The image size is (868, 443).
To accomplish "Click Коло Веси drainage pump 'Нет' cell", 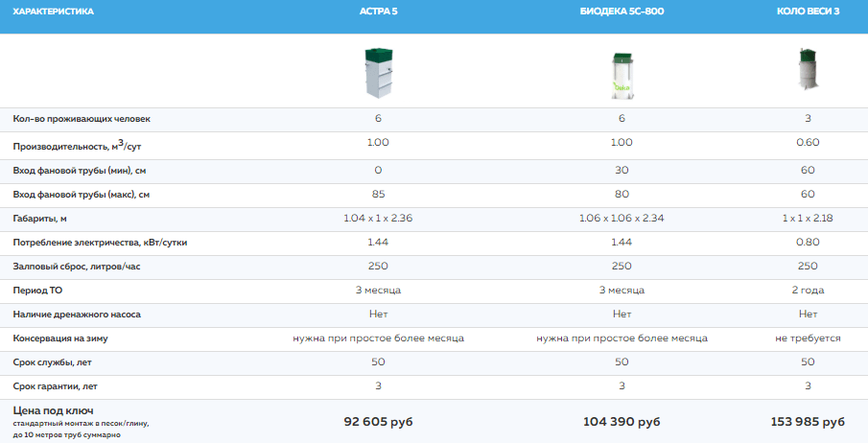I will tap(808, 314).
